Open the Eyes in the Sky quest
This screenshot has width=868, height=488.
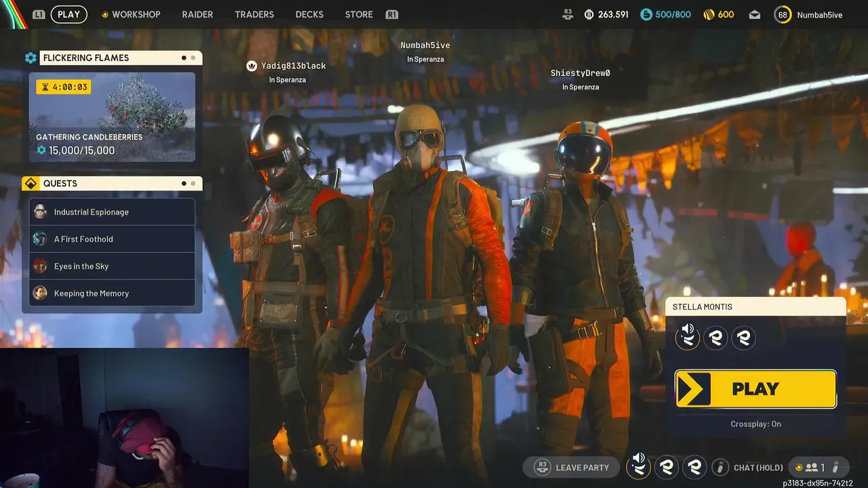point(112,266)
